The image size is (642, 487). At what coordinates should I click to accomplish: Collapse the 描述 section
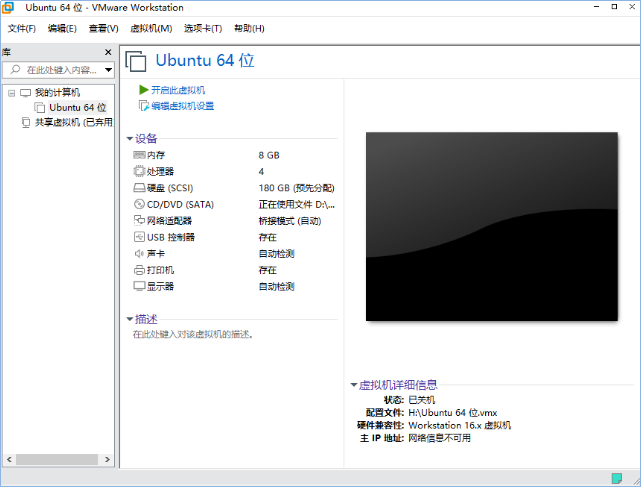pyautogui.click(x=129, y=319)
